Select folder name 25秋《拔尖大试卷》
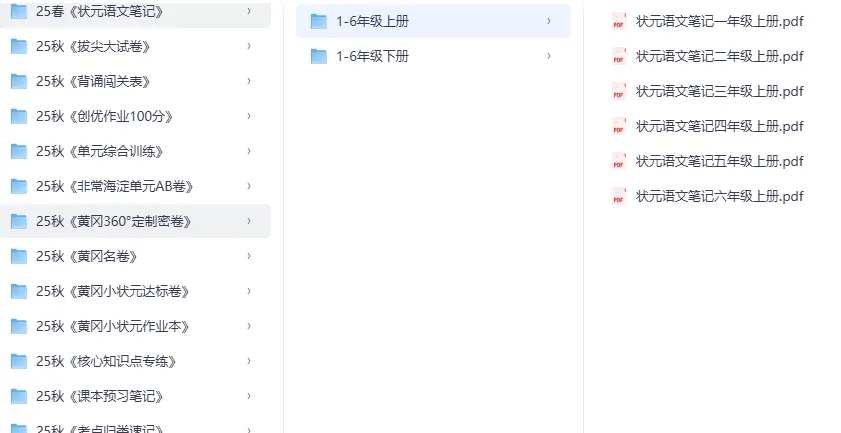Viewport: 841px width, 433px height. tap(93, 47)
